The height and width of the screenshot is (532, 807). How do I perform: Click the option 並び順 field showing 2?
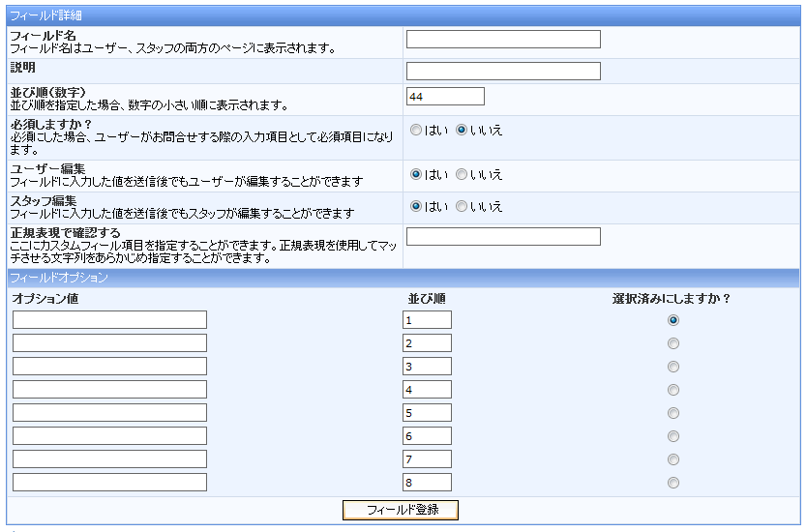[x=427, y=342]
